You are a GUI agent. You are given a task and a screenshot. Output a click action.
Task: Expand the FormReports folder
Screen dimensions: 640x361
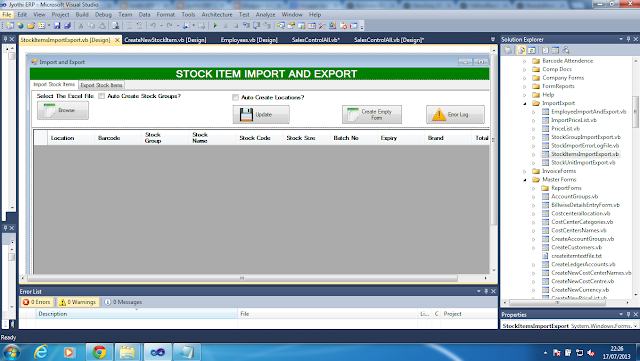[525, 87]
